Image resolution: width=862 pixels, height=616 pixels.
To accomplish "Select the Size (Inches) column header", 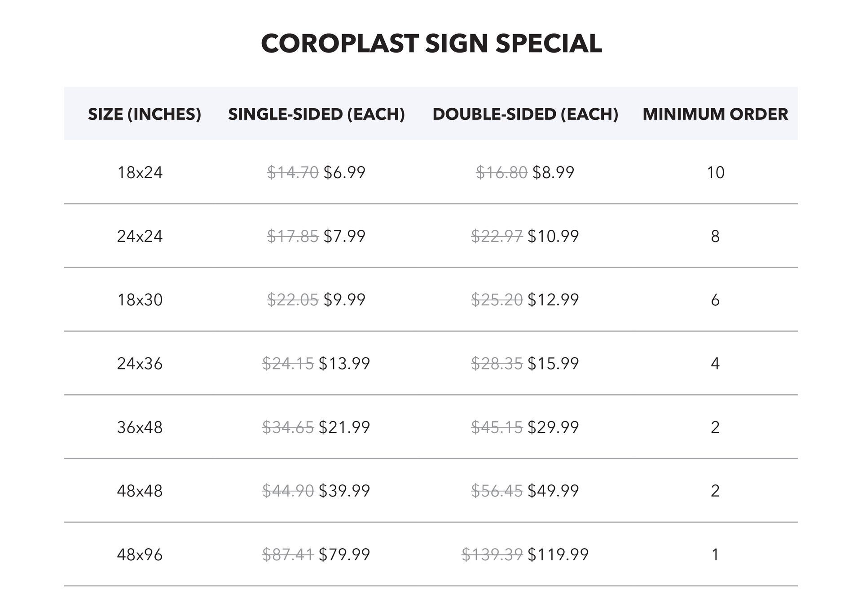I will coord(144,114).
